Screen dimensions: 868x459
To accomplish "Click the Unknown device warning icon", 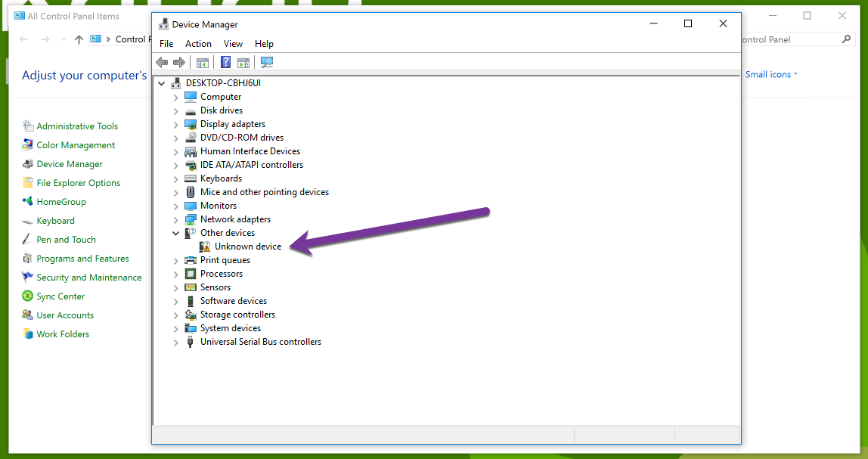I will [205, 247].
